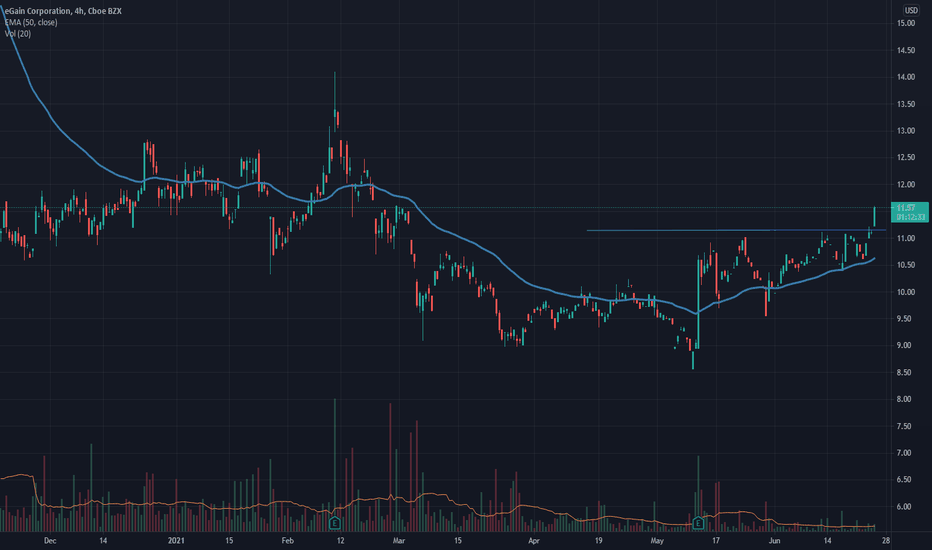
Task: Click the 8.00 price axis label
Action: (904, 399)
